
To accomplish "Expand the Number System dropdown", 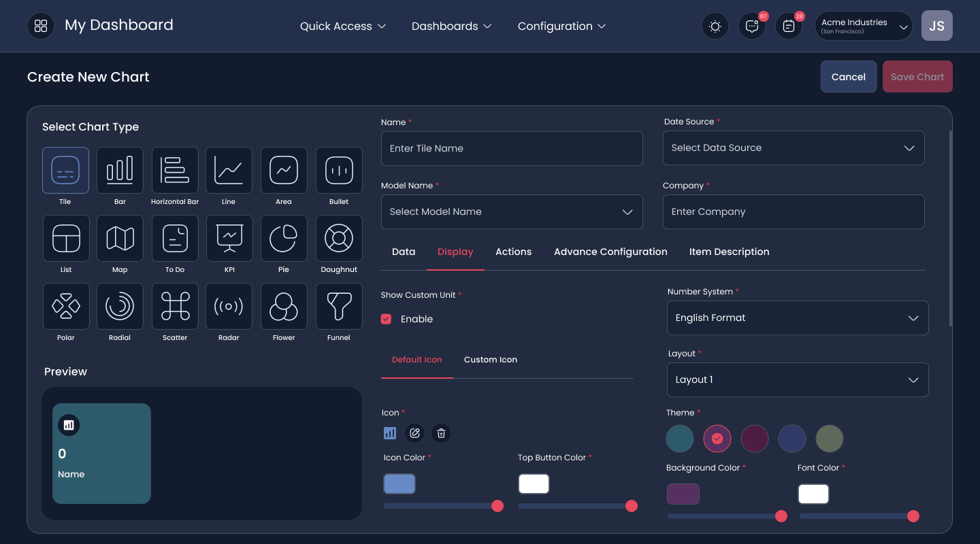I will (x=798, y=318).
